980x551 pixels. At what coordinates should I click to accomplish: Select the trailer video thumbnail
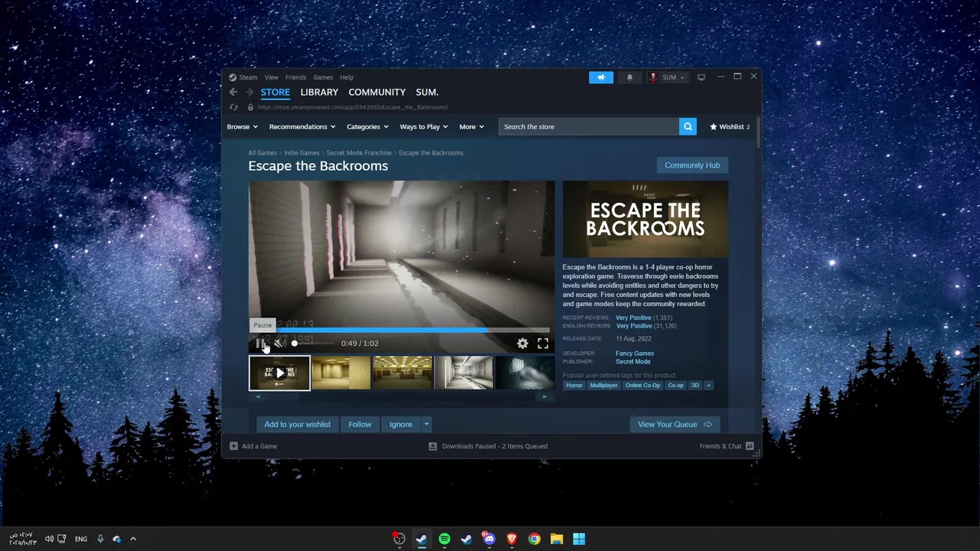[x=279, y=373]
